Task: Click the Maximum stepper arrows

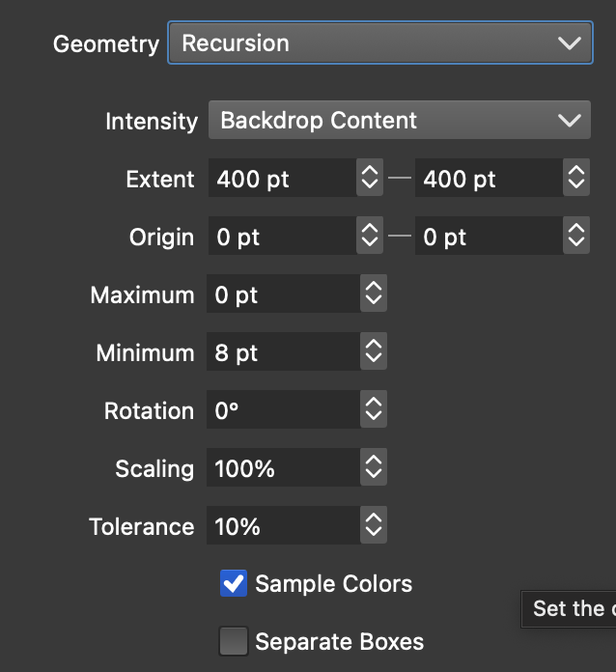Action: (x=374, y=294)
